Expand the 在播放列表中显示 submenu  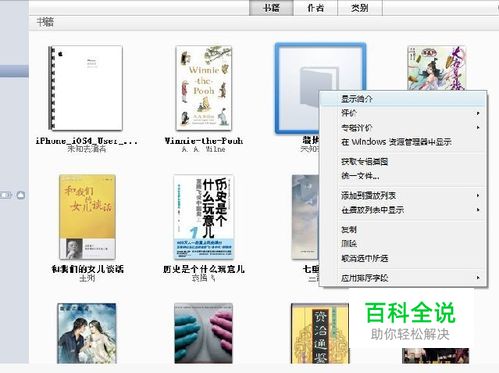[x=403, y=210]
